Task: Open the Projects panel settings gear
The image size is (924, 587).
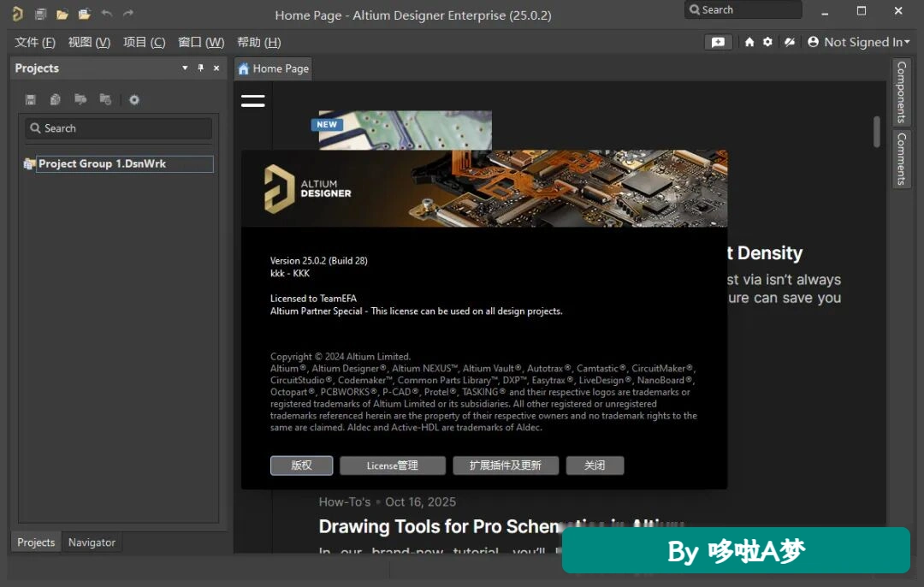Action: (x=134, y=99)
